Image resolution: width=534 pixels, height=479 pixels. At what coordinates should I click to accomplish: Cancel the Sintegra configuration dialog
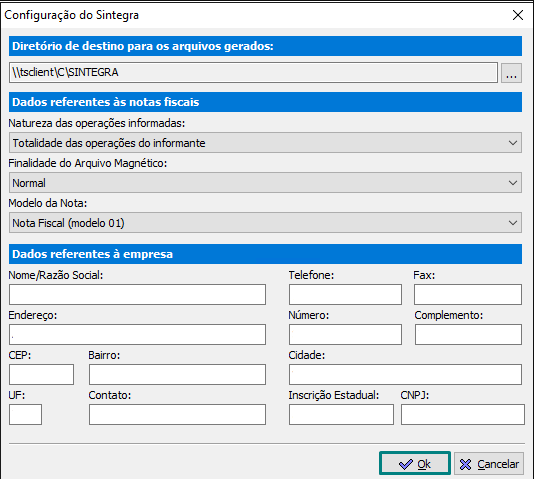point(489,463)
